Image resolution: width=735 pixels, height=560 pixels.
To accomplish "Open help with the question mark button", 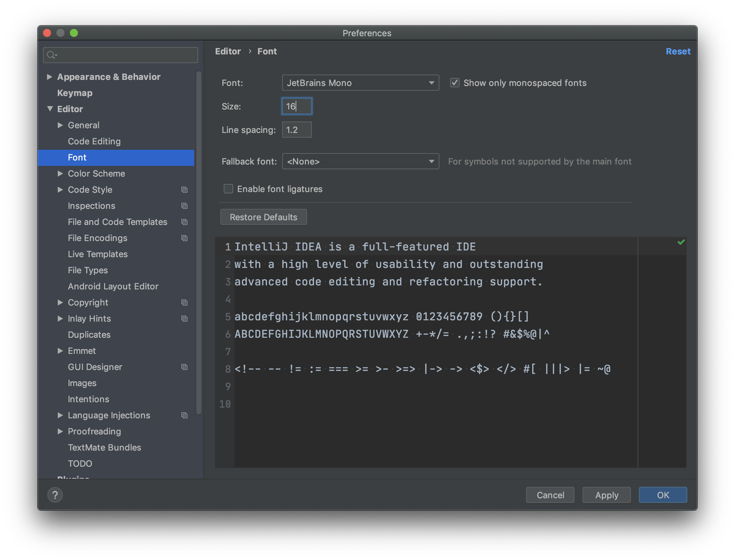I will [x=55, y=495].
